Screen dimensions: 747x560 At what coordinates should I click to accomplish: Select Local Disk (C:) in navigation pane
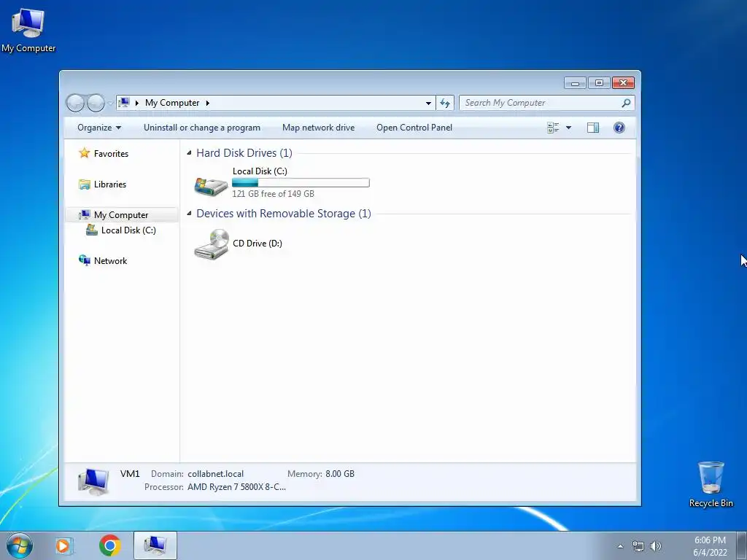coord(128,230)
